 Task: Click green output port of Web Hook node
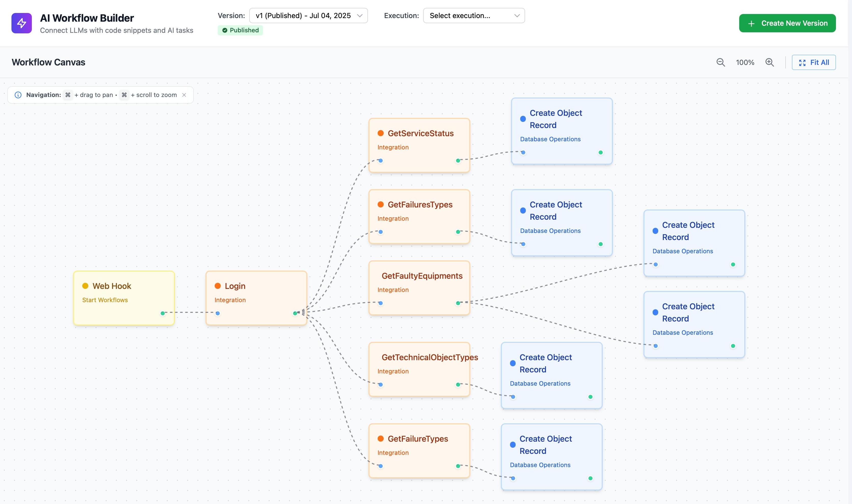(163, 313)
